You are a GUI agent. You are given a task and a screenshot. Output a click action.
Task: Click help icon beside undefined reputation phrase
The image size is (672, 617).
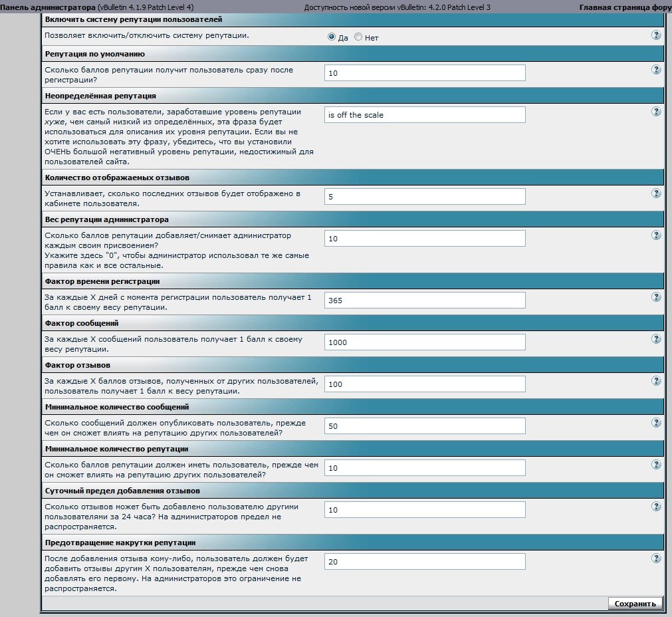pyautogui.click(x=656, y=112)
